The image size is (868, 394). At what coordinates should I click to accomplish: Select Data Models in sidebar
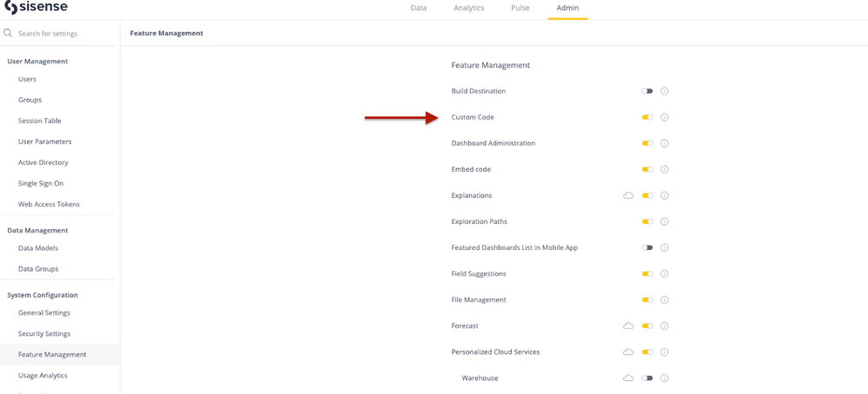click(x=38, y=248)
